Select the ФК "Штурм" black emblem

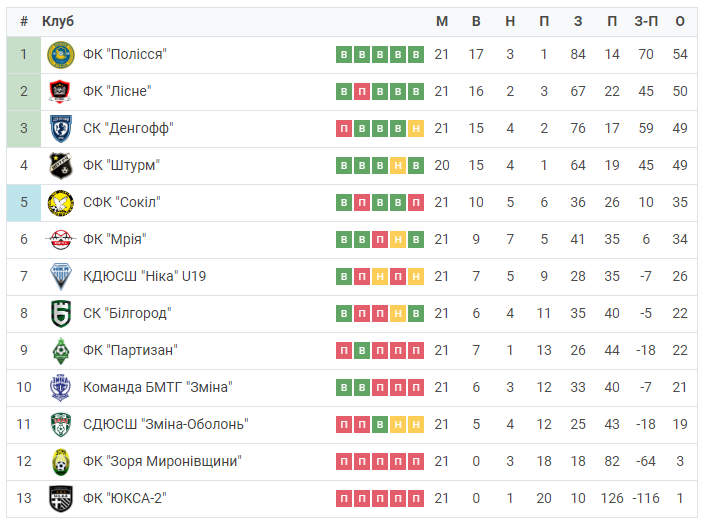pyautogui.click(x=61, y=166)
